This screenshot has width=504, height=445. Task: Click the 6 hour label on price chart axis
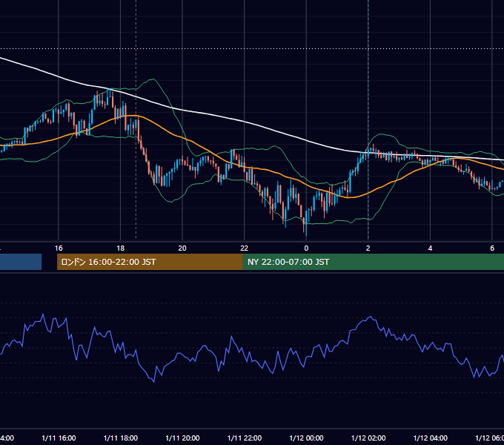tap(492, 248)
